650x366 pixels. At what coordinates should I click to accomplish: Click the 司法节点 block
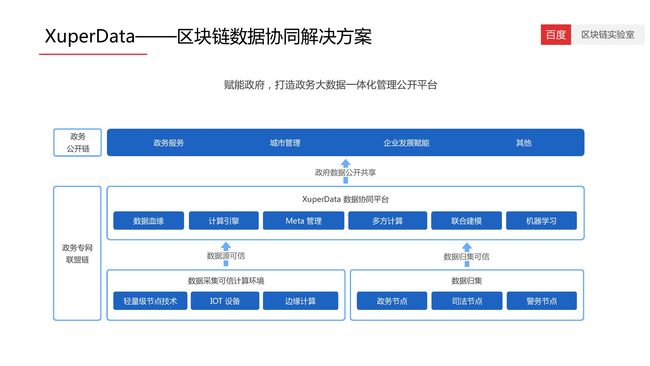[467, 301]
